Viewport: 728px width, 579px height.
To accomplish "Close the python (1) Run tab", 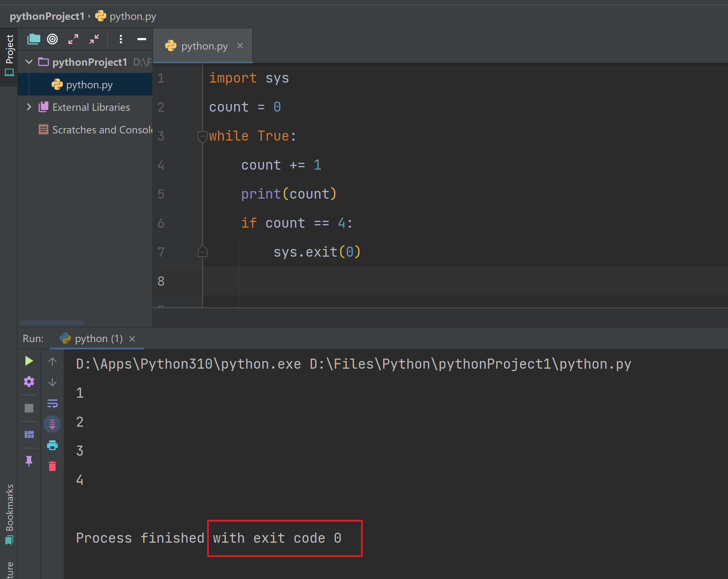I will 132,339.
